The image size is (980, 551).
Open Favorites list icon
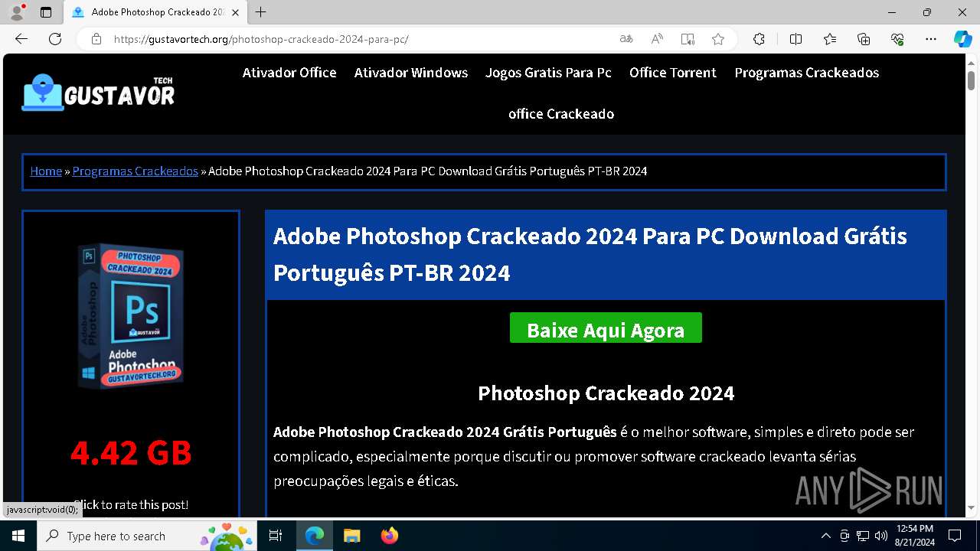click(830, 39)
